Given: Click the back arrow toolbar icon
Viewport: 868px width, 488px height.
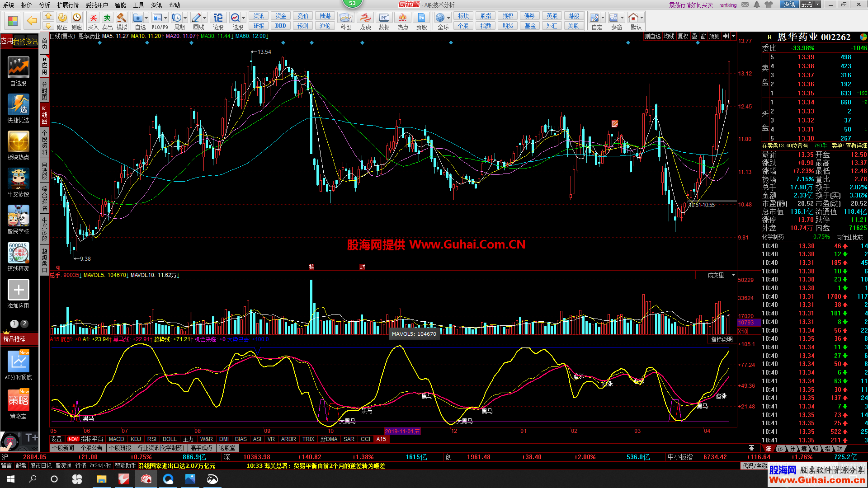Looking at the screenshot, I should (x=32, y=21).
